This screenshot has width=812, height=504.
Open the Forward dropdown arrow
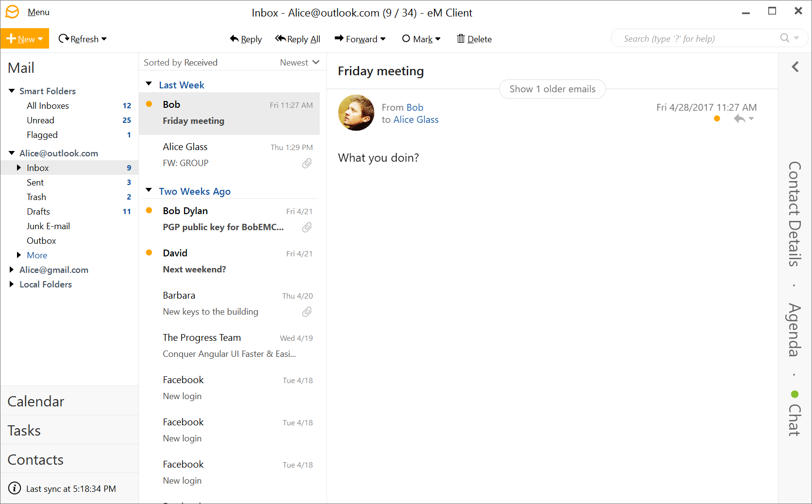pos(383,39)
